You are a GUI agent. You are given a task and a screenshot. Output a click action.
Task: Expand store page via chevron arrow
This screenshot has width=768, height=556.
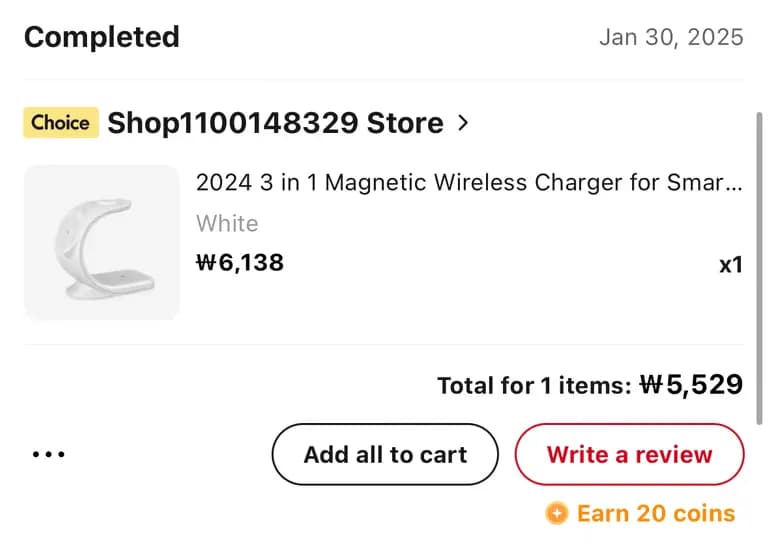coord(462,123)
